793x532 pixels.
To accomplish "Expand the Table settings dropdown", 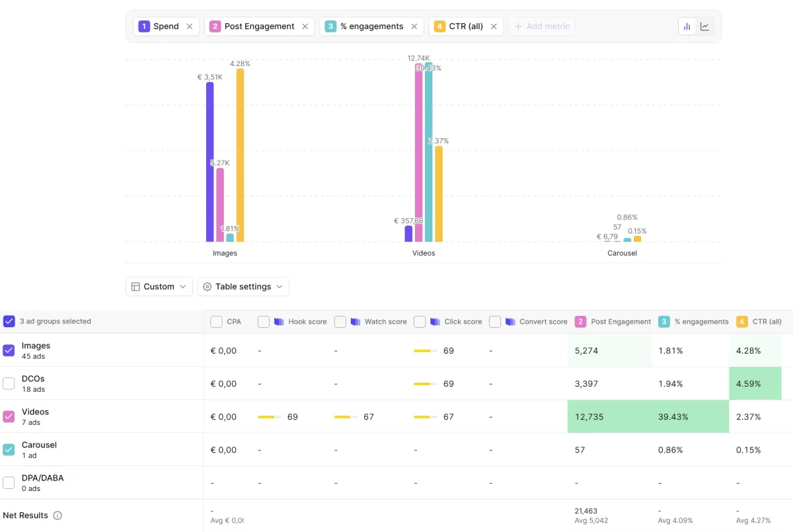I will [x=243, y=287].
